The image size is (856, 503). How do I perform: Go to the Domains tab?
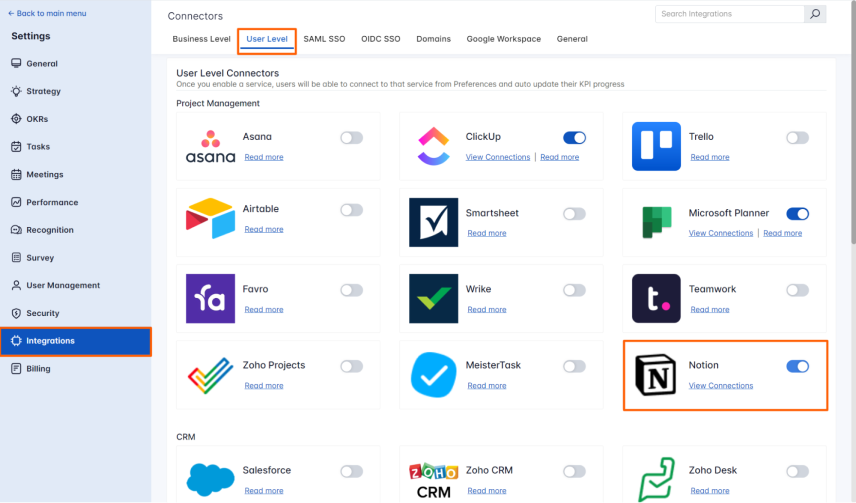pyautogui.click(x=433, y=39)
